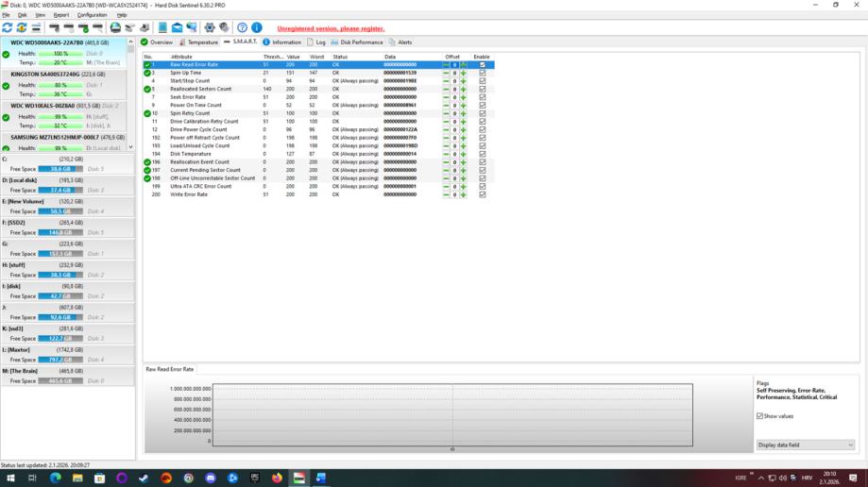Click the M: [The Brain] free space bar
The height and width of the screenshot is (487, 868).
coord(60,380)
